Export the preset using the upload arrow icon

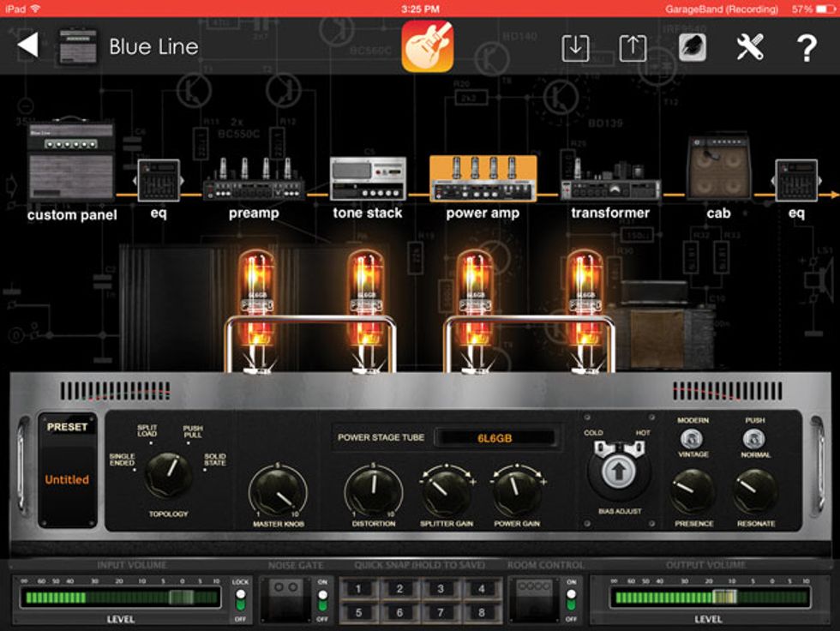coord(633,49)
